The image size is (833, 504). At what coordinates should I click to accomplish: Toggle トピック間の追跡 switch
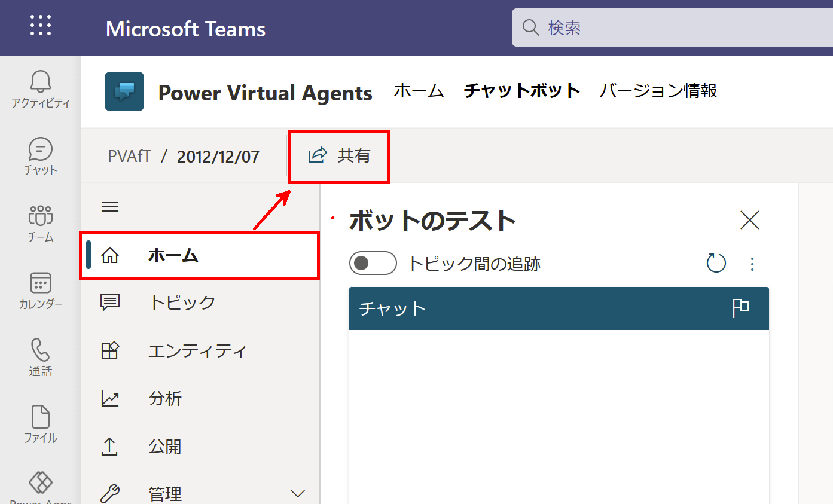(x=373, y=263)
